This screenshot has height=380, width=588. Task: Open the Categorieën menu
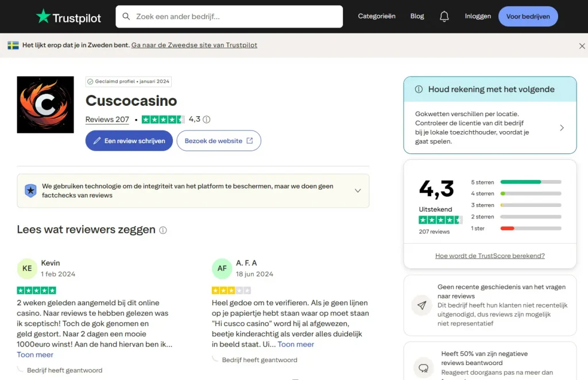[x=377, y=16]
